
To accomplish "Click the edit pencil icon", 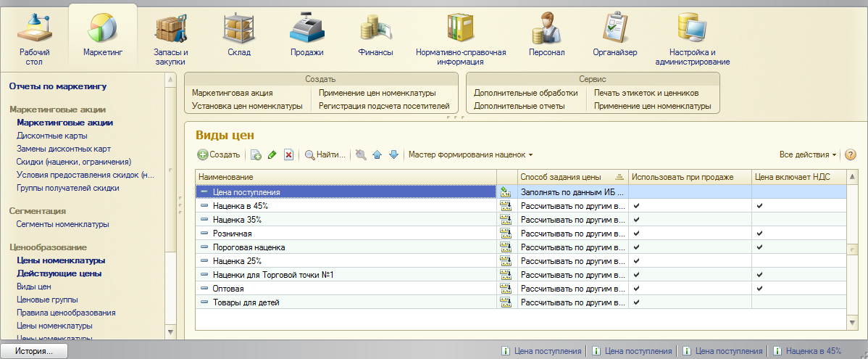I will (x=272, y=154).
